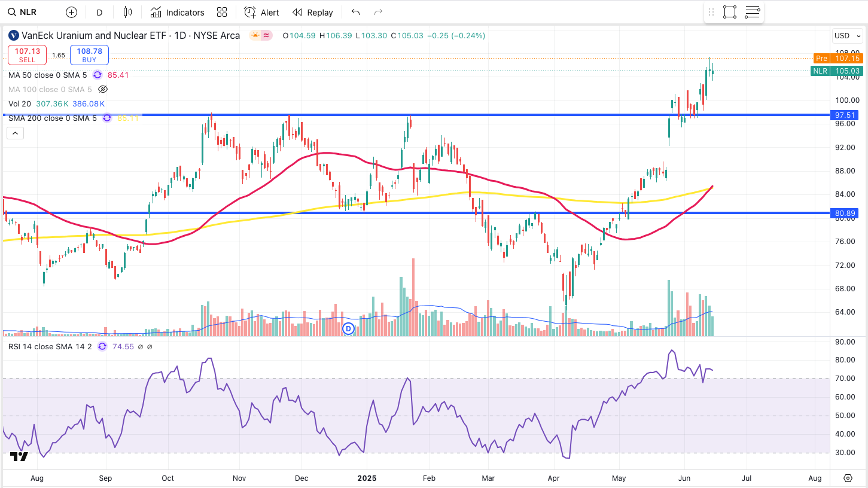Click the 107.13 SELL button
The height and width of the screenshot is (488, 868).
point(27,55)
